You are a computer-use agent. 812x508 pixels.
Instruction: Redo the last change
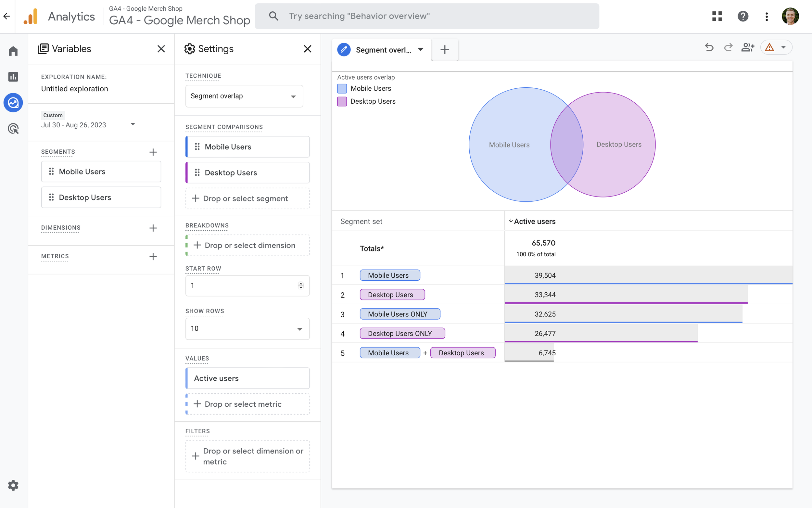728,47
